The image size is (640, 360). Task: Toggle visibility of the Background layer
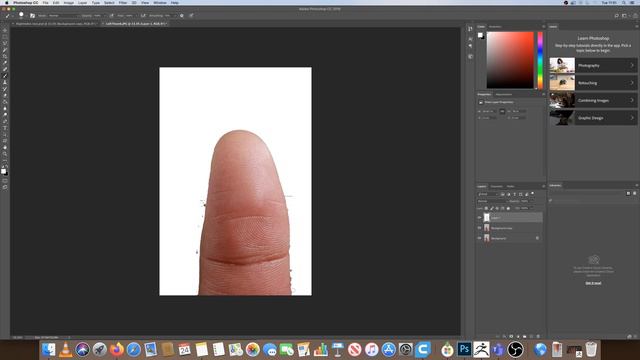coord(480,238)
